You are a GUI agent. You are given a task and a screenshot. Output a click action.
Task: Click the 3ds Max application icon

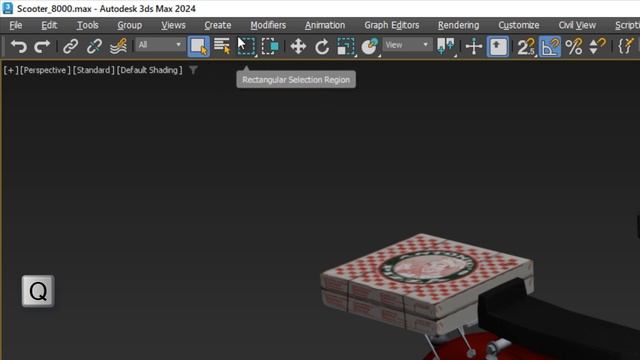pyautogui.click(x=8, y=8)
